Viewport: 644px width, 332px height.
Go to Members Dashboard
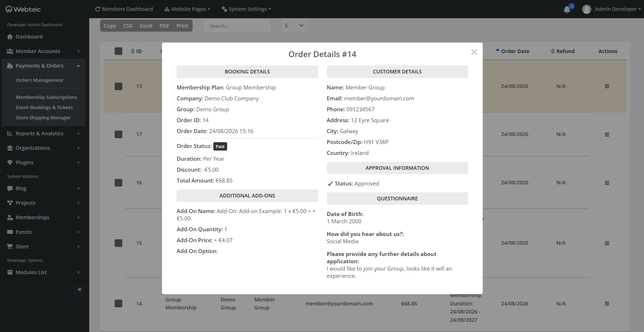click(124, 9)
